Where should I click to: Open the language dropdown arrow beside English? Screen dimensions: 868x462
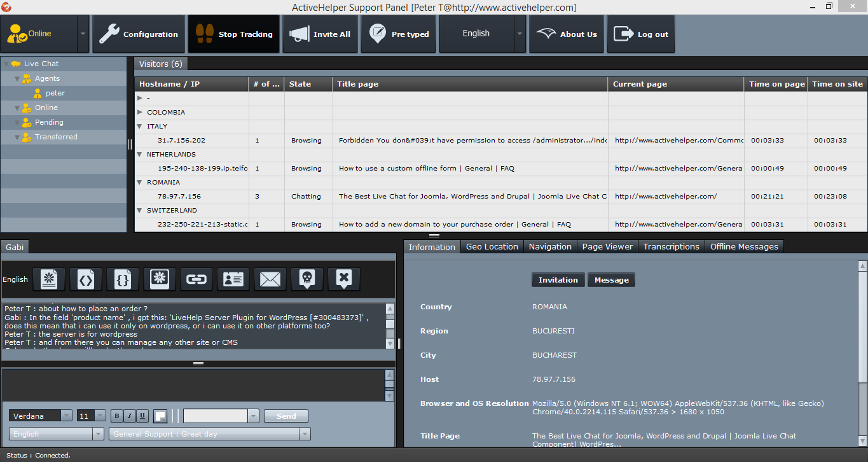[x=520, y=34]
